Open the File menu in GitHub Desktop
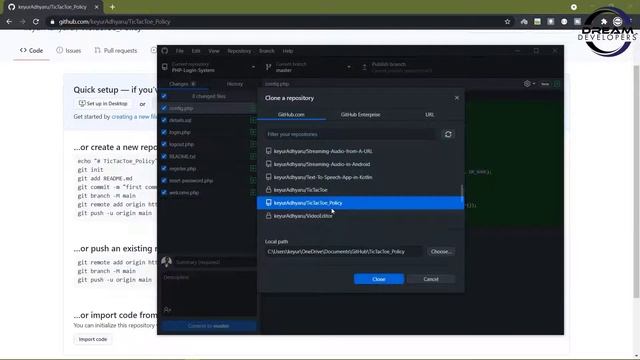The image size is (640, 360). [x=180, y=51]
